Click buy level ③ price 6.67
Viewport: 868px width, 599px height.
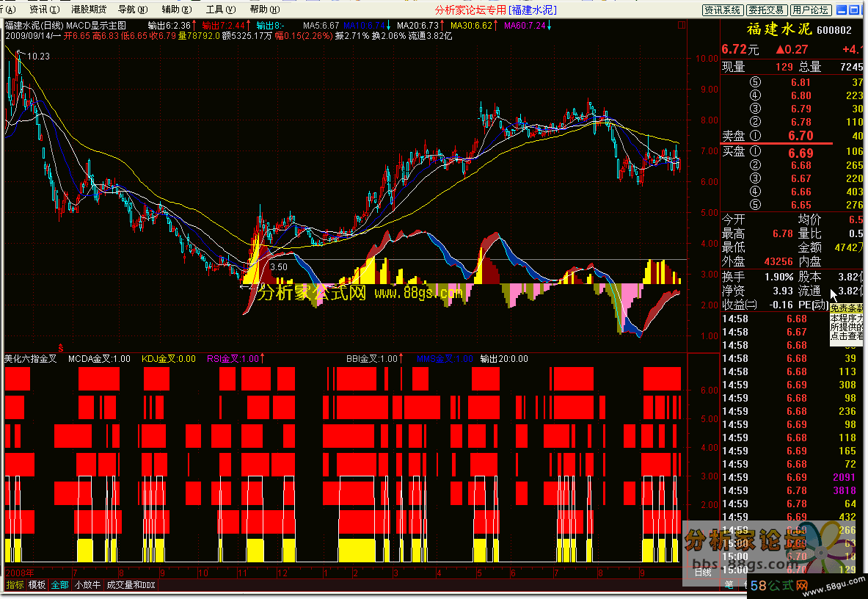click(800, 178)
